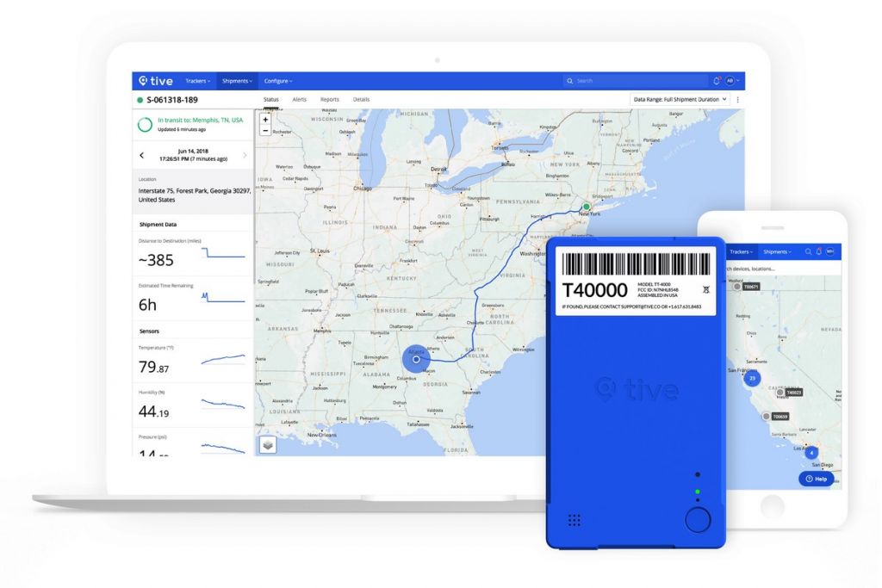Expand the Trackers menu on the laptop
The width and height of the screenshot is (882, 588).
point(197,81)
